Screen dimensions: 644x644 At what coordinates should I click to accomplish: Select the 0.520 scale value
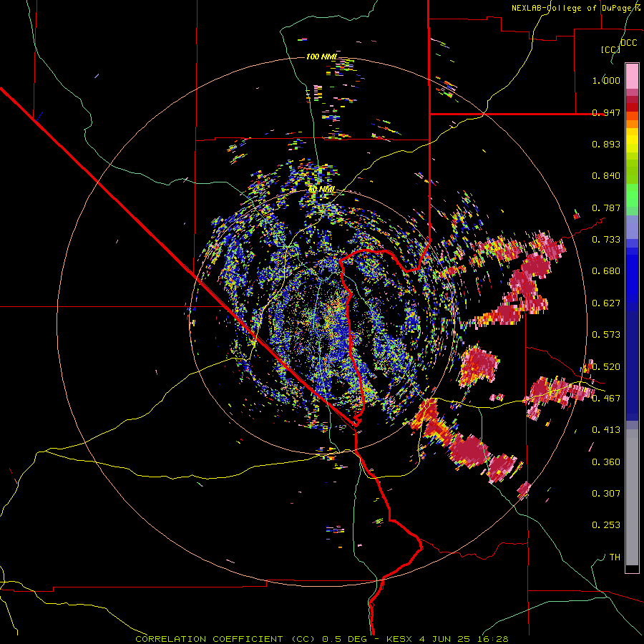[606, 366]
